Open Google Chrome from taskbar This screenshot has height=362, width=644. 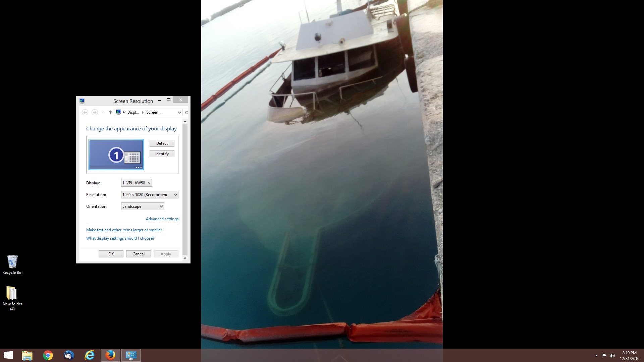(48, 355)
